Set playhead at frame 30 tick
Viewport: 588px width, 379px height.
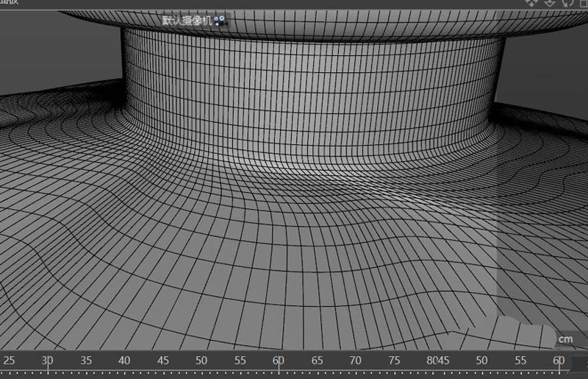pyautogui.click(x=47, y=361)
